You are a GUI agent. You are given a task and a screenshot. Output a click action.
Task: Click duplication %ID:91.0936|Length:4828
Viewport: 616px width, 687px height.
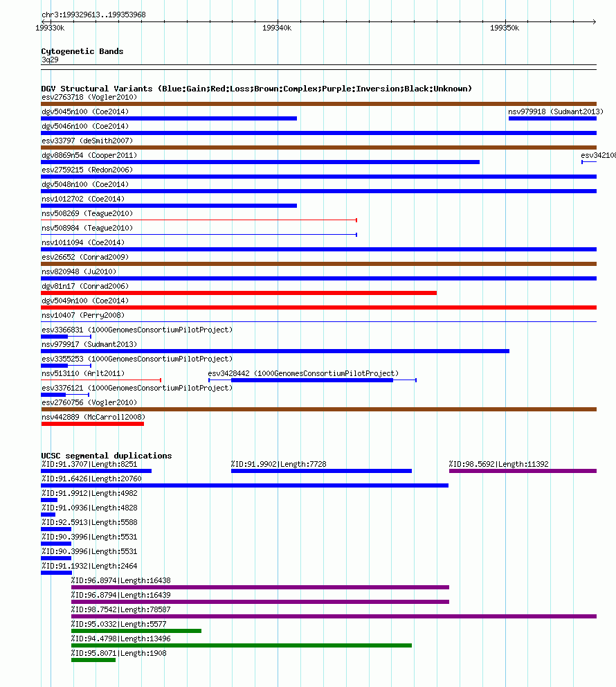click(x=89, y=508)
